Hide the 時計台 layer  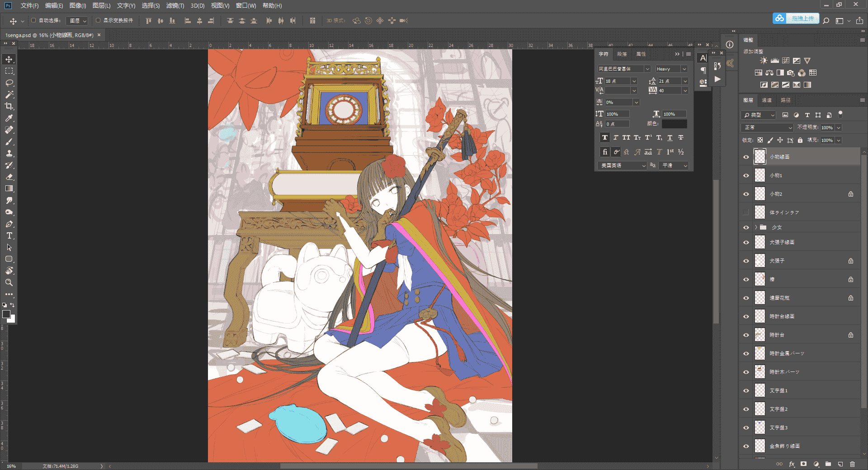tap(746, 335)
